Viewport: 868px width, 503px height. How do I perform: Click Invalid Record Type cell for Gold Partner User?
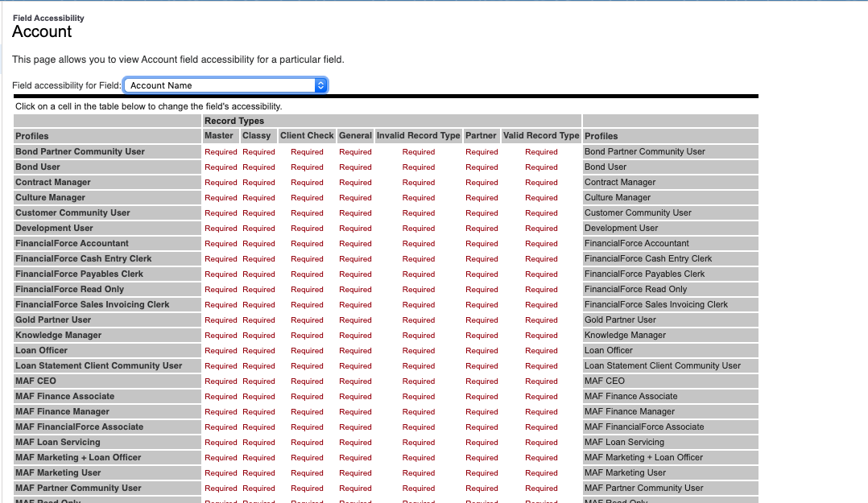[419, 320]
